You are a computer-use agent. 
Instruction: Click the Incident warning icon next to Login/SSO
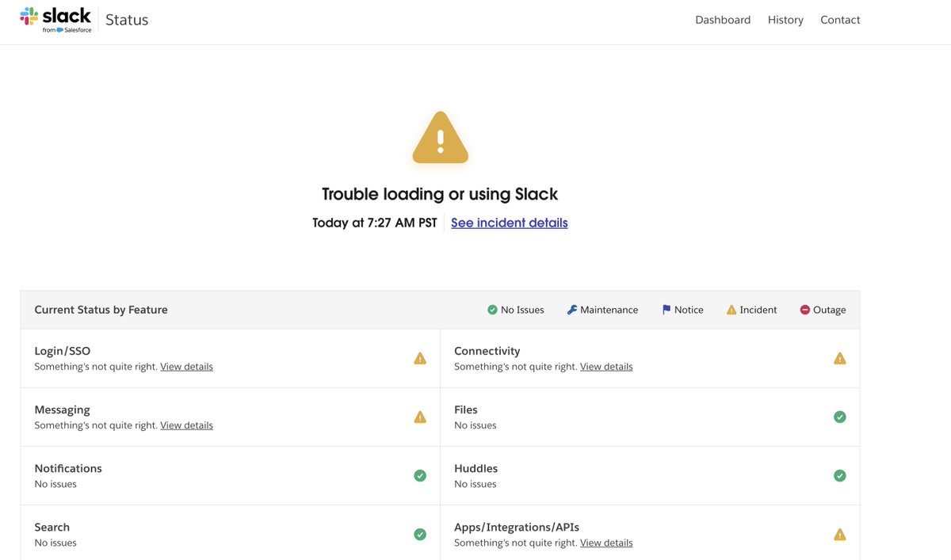coord(420,357)
